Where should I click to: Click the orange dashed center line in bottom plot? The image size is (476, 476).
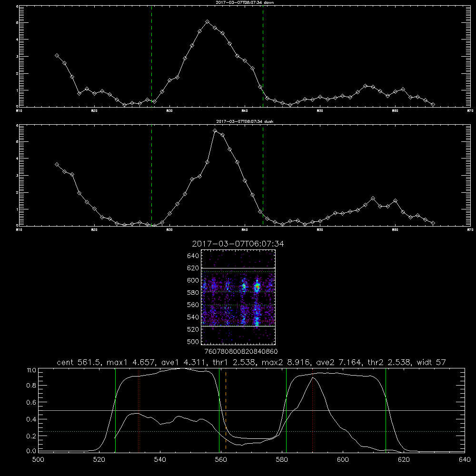point(226,410)
